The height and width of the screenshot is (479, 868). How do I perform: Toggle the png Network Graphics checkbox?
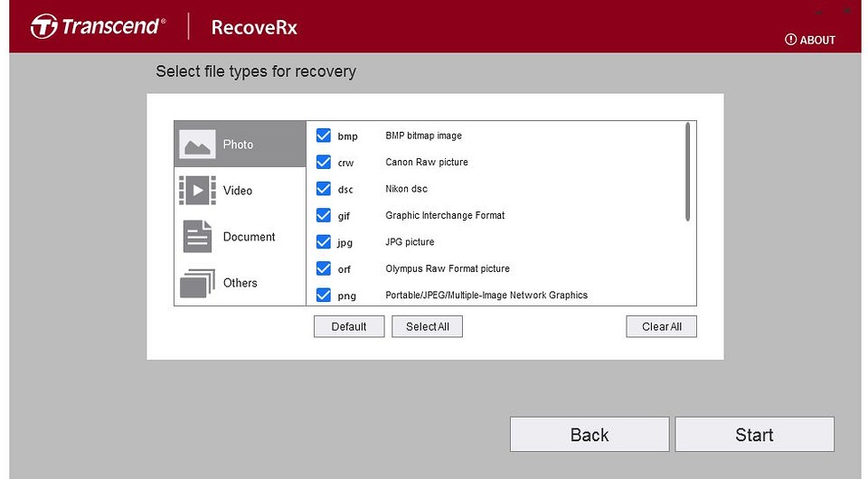click(324, 295)
